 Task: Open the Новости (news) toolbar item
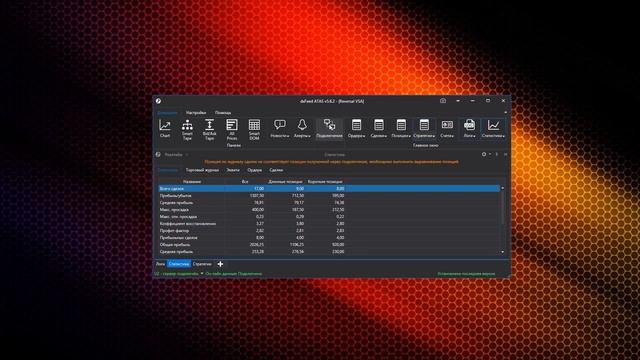(x=280, y=128)
